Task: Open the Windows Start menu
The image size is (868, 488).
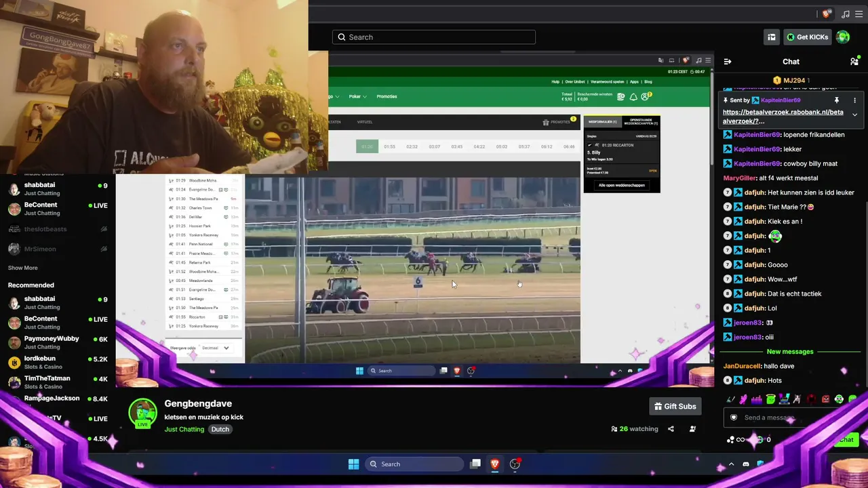Action: coord(353,464)
